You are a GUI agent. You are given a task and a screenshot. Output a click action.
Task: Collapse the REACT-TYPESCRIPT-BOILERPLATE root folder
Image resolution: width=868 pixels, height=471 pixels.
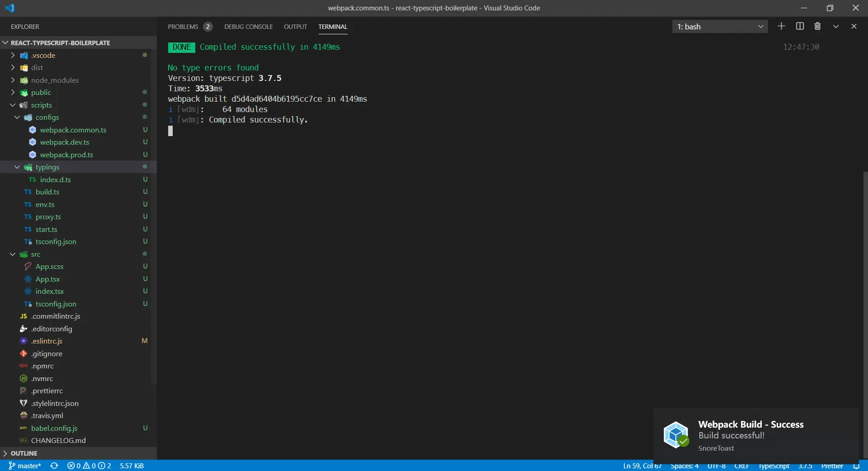click(78, 42)
